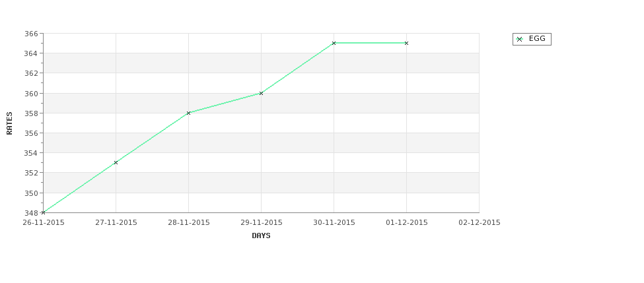Click the 348 y-axis tick label
This screenshot has width=644, height=283.
[31, 213]
